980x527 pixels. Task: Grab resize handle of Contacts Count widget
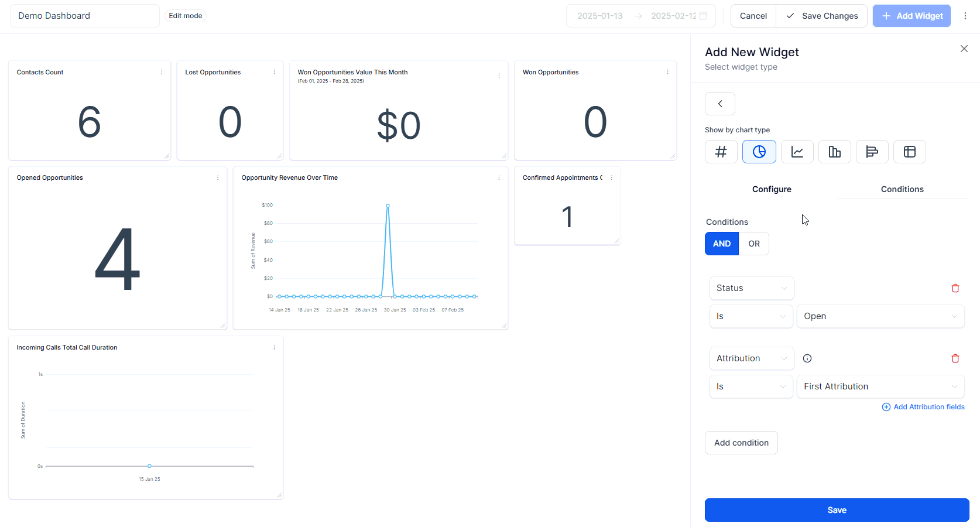pyautogui.click(x=167, y=156)
